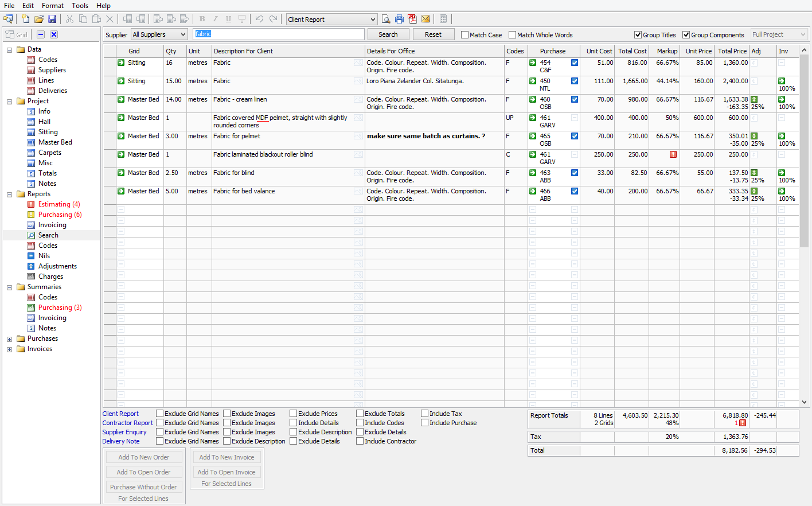The image size is (812, 506).
Task: Open the calculator toolbar icon
Action: click(443, 19)
